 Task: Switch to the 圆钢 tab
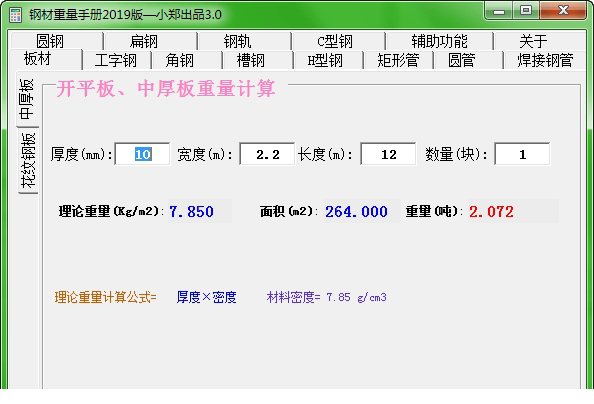click(x=56, y=41)
